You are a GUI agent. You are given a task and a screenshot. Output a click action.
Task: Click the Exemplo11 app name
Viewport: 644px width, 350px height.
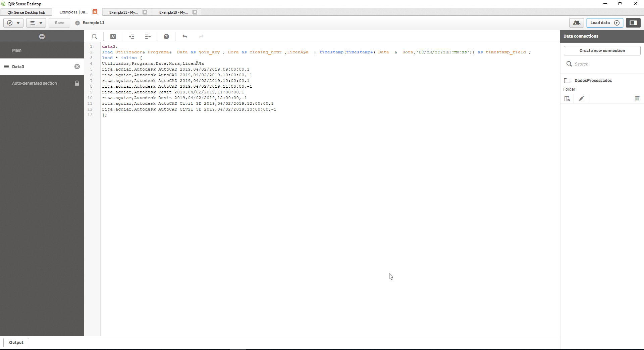pos(93,23)
